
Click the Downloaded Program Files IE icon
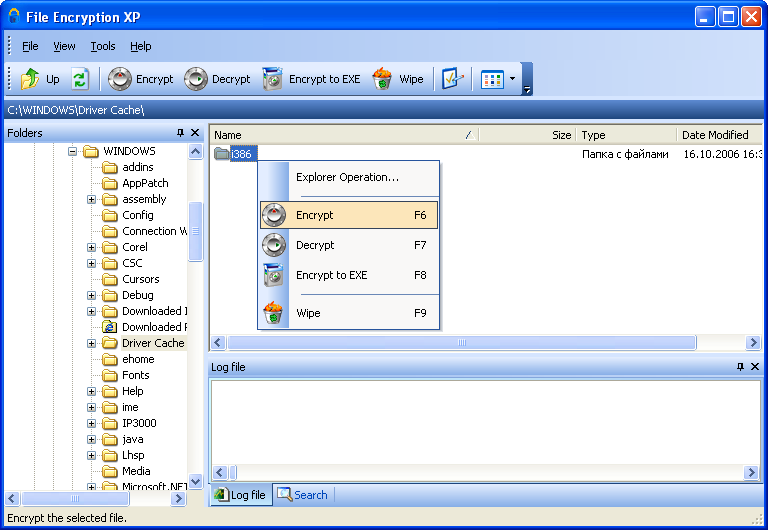(110, 327)
